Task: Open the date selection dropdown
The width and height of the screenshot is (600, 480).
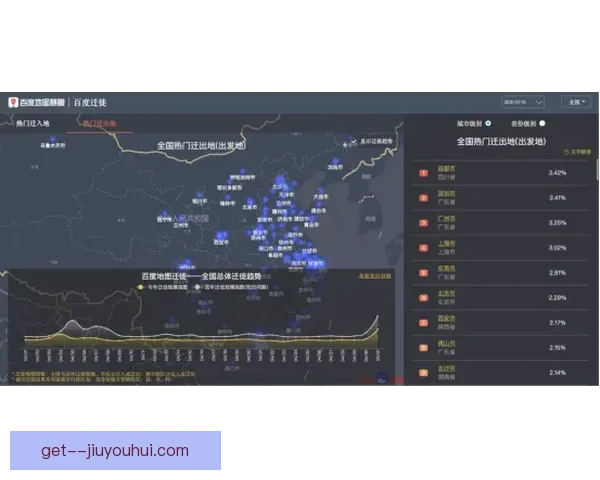Action: click(523, 102)
